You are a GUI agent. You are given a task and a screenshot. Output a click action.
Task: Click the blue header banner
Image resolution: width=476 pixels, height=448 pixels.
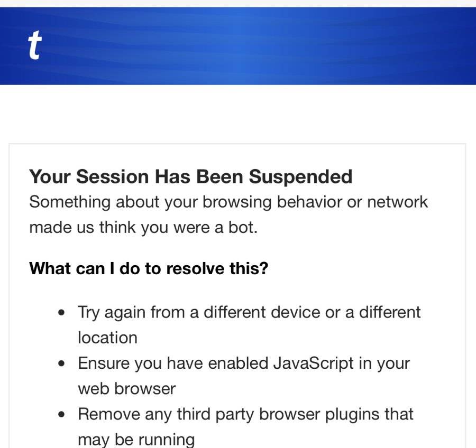tap(238, 46)
